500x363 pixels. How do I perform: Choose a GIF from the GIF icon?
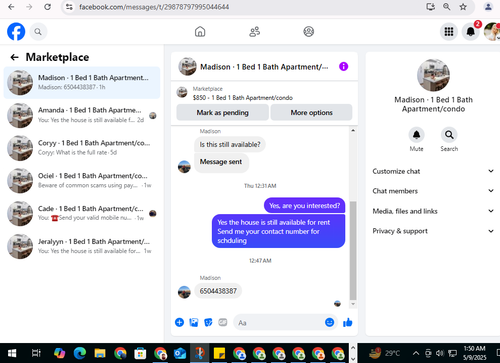[223, 322]
